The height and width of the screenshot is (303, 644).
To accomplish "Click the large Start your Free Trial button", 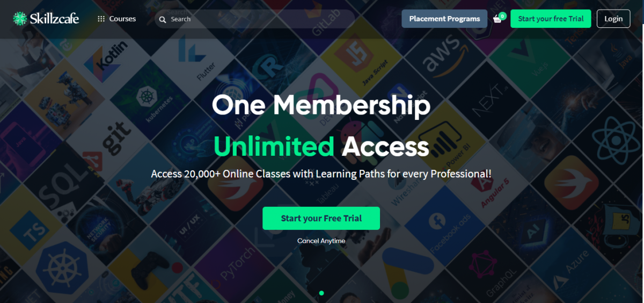I will pos(321,218).
